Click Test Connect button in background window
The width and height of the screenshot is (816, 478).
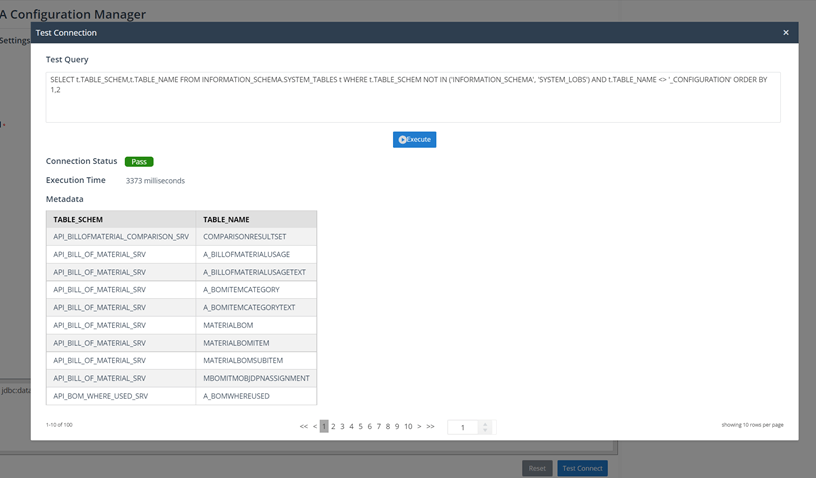tap(582, 468)
